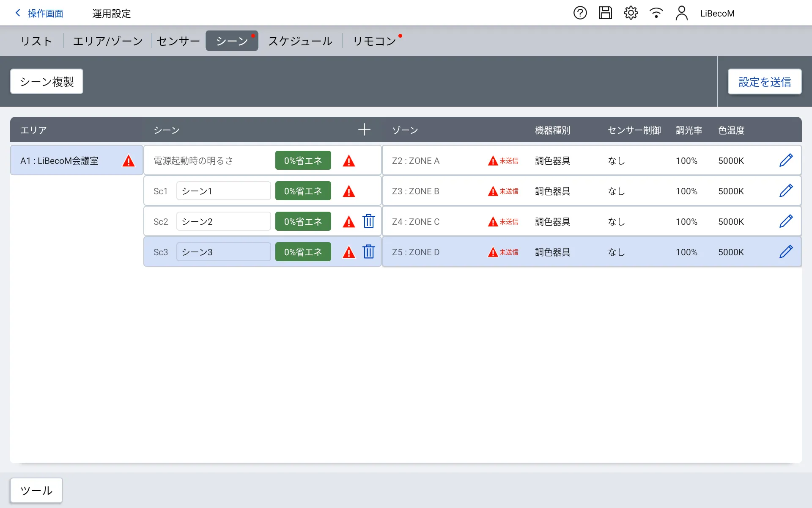
Task: Edit ZONE A settings with pencil icon
Action: pyautogui.click(x=786, y=160)
